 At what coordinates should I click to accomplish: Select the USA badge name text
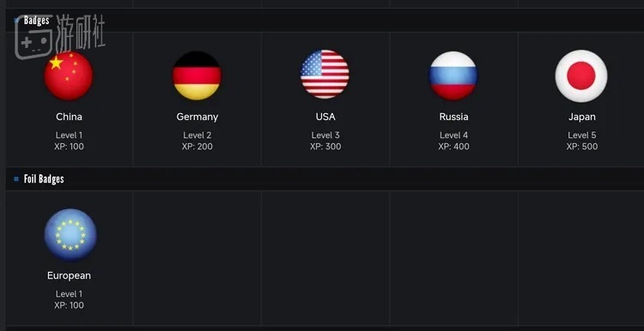point(325,117)
